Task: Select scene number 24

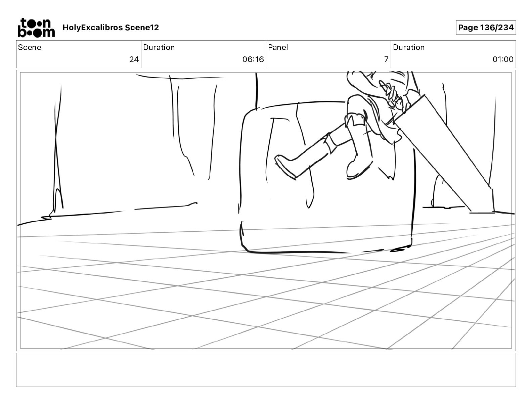Action: coord(134,59)
